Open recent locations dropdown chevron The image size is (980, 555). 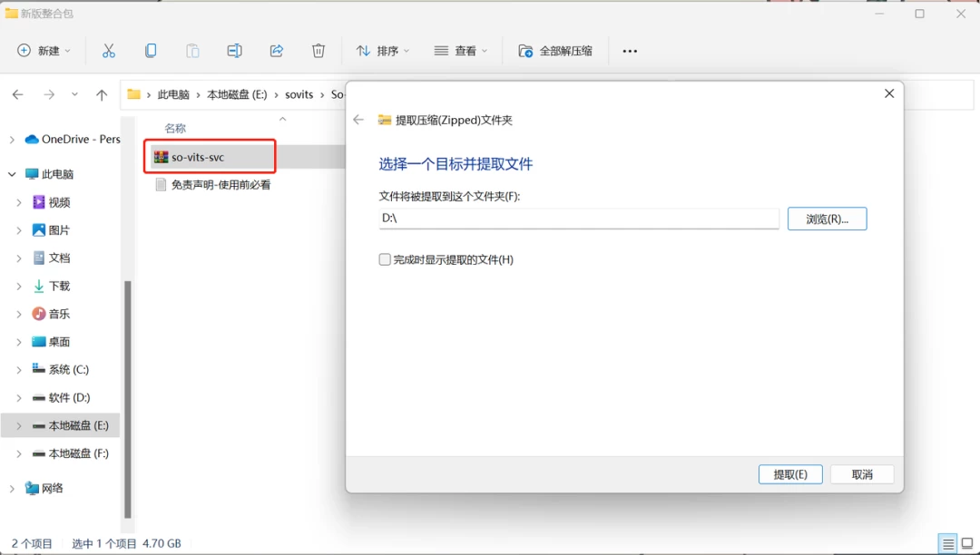tap(74, 94)
